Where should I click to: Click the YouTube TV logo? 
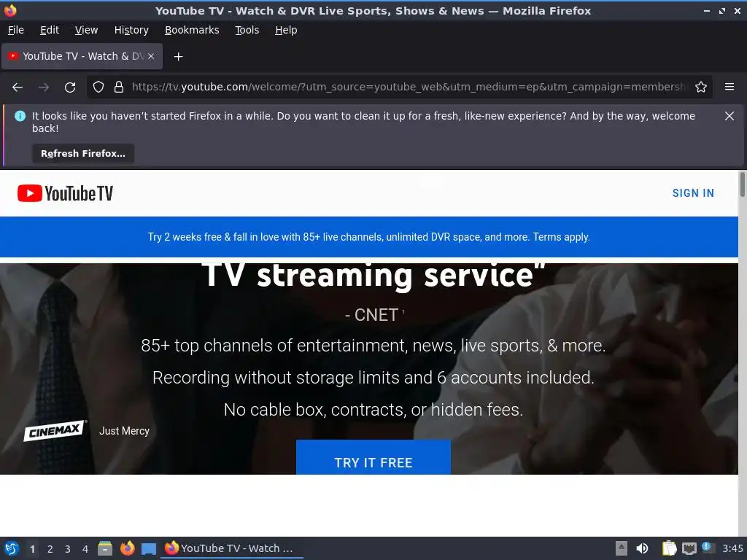65,193
